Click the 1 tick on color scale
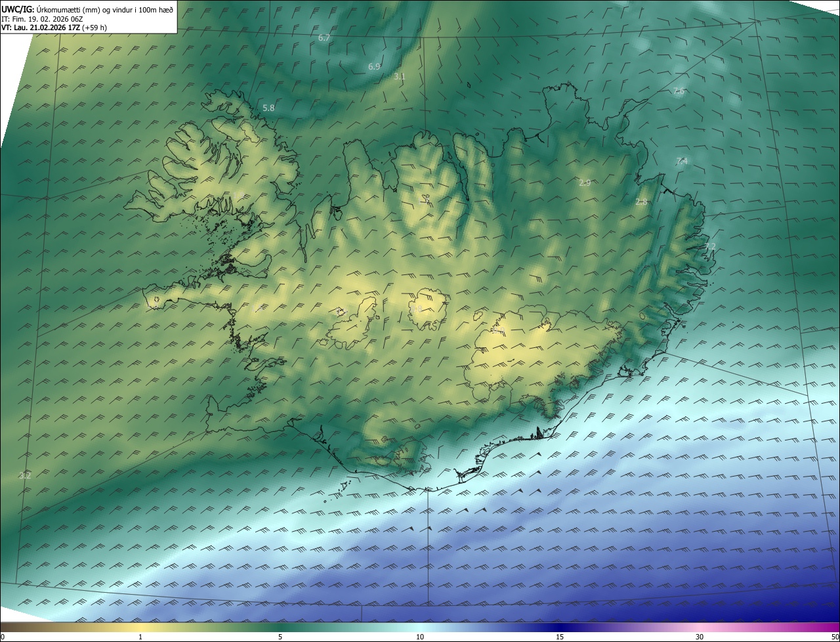 coord(140,637)
